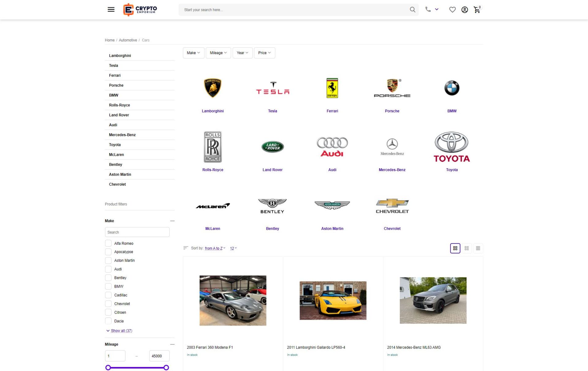The image size is (588, 371).
Task: Open the hamburger menu icon
Action: coord(111,10)
